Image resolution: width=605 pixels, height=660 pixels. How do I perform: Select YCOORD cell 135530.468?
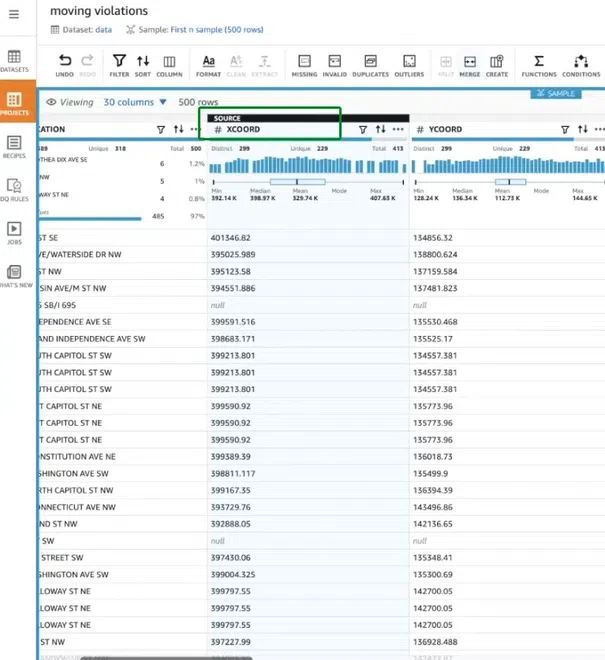point(507,322)
